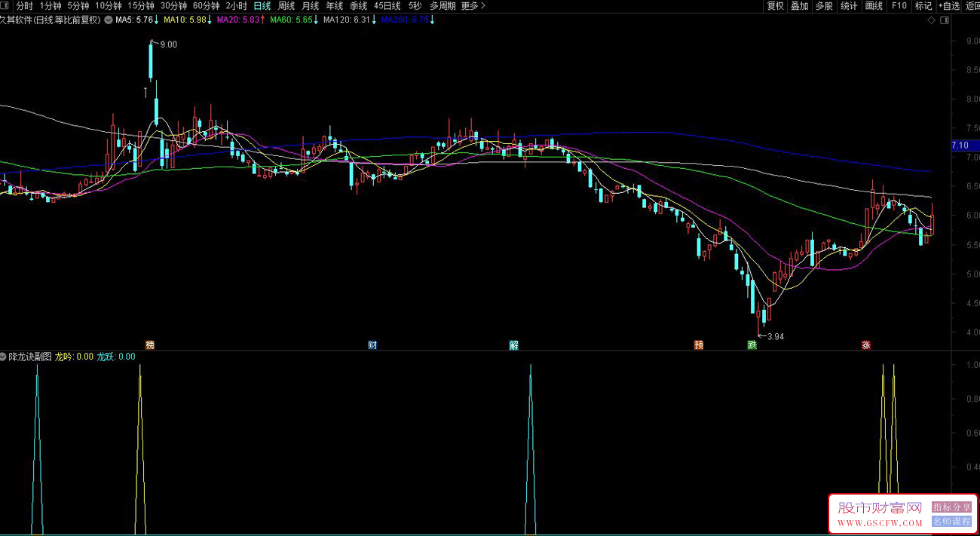Select the 45日线 period tab

[x=387, y=5]
